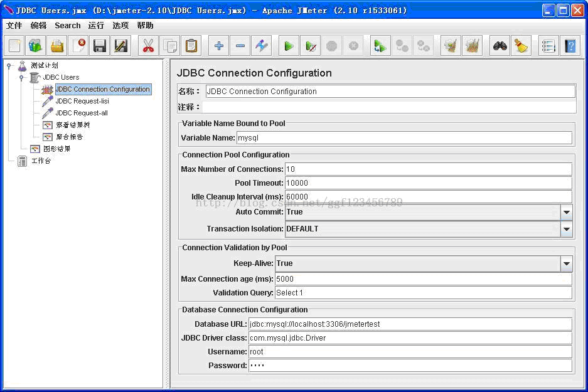
Task: Click the Paste clipboard icon
Action: (191, 46)
